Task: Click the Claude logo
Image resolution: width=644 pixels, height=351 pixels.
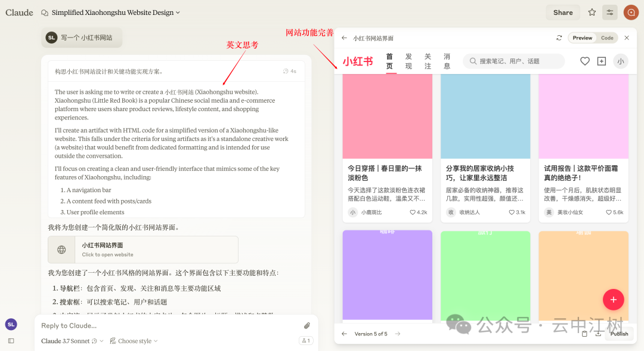Action: [x=19, y=13]
